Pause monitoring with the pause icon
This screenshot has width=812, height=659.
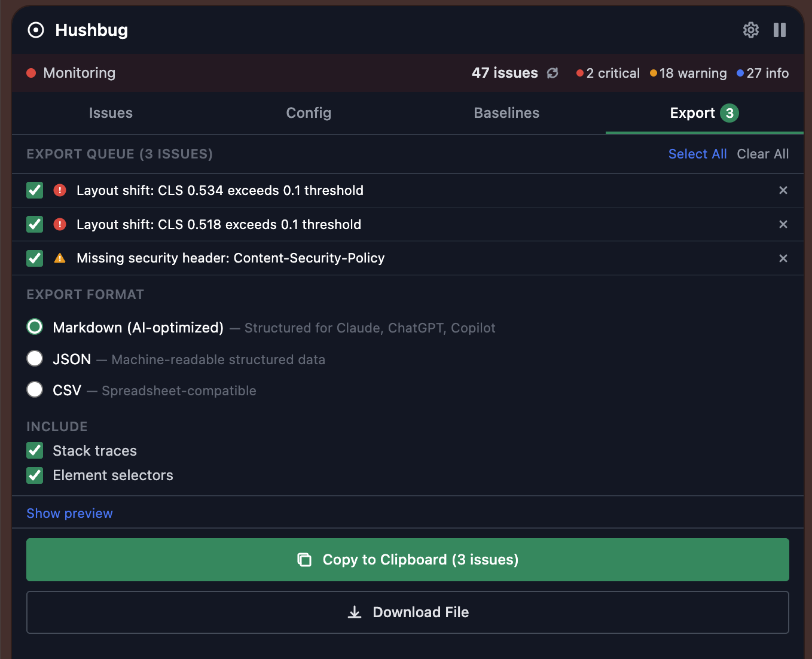pos(780,30)
